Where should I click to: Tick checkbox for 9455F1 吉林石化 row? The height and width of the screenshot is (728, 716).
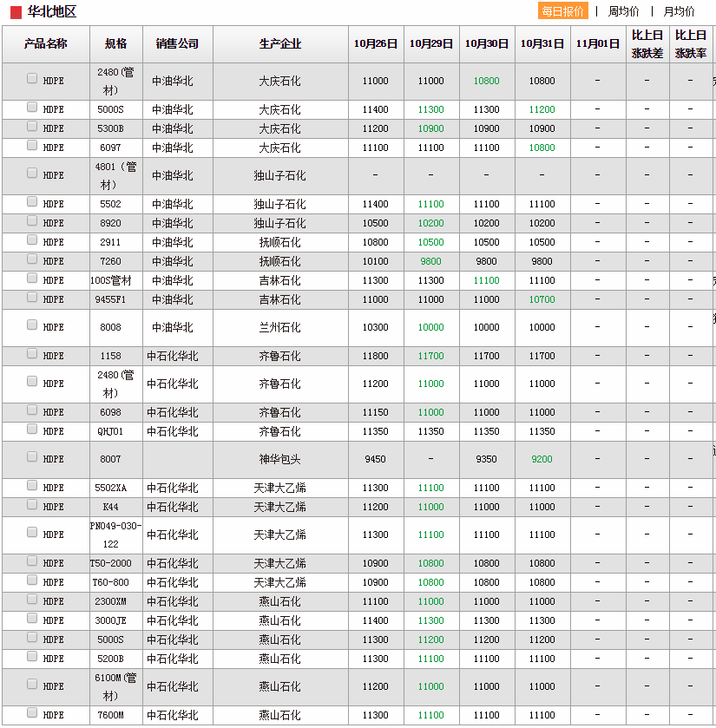tap(32, 297)
